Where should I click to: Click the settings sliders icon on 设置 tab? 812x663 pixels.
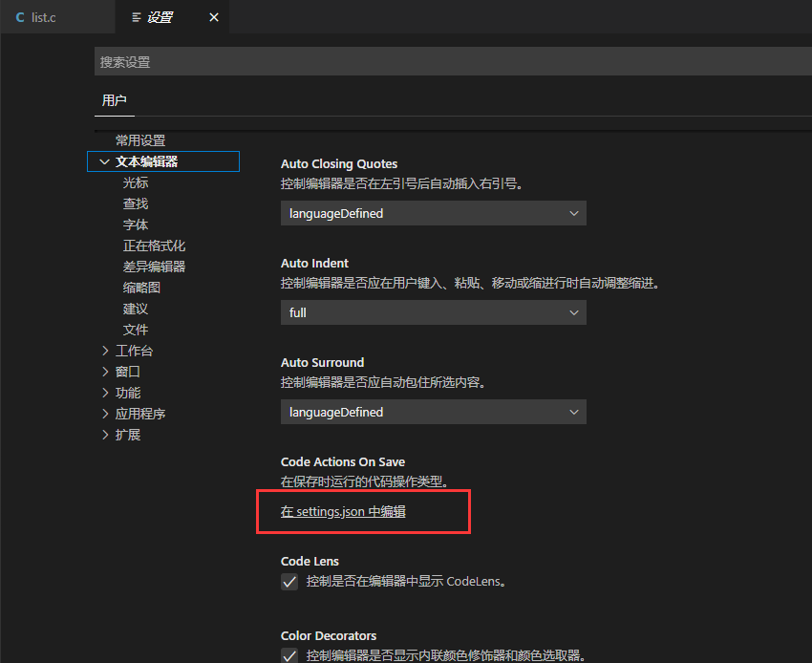(x=137, y=16)
